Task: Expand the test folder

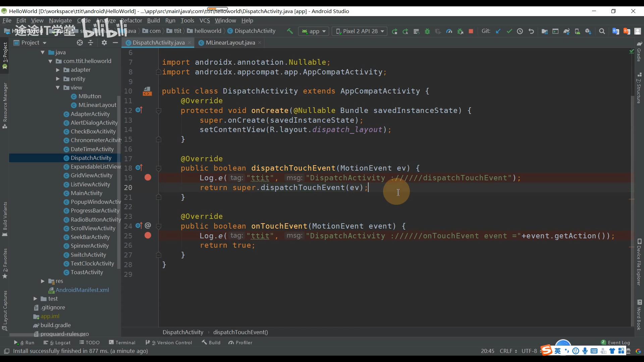Action: (35, 299)
